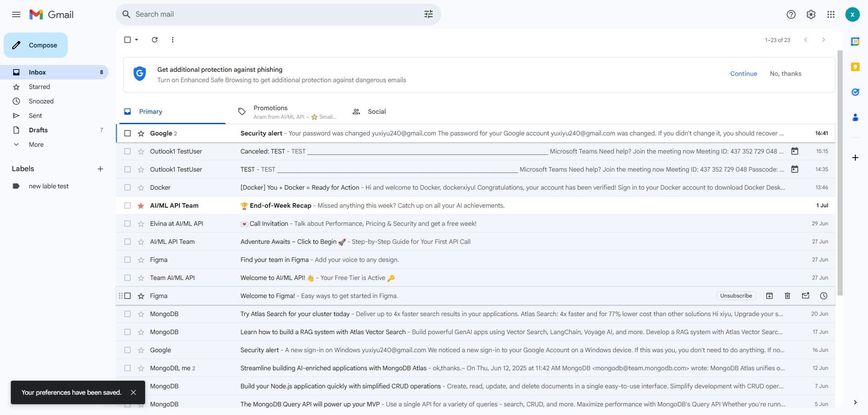The width and height of the screenshot is (868, 415).
Task: Open the Inbox folder
Action: click(x=54, y=72)
